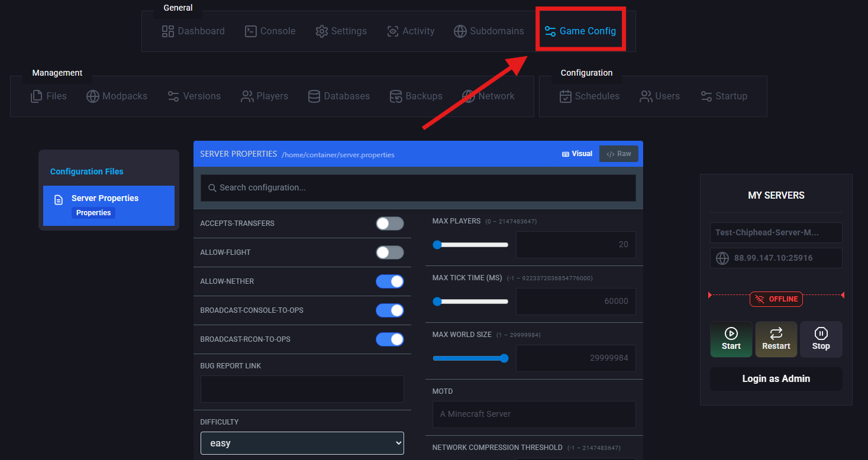The image size is (868, 460).
Task: Click the Max World Size value field
Action: (x=576, y=358)
